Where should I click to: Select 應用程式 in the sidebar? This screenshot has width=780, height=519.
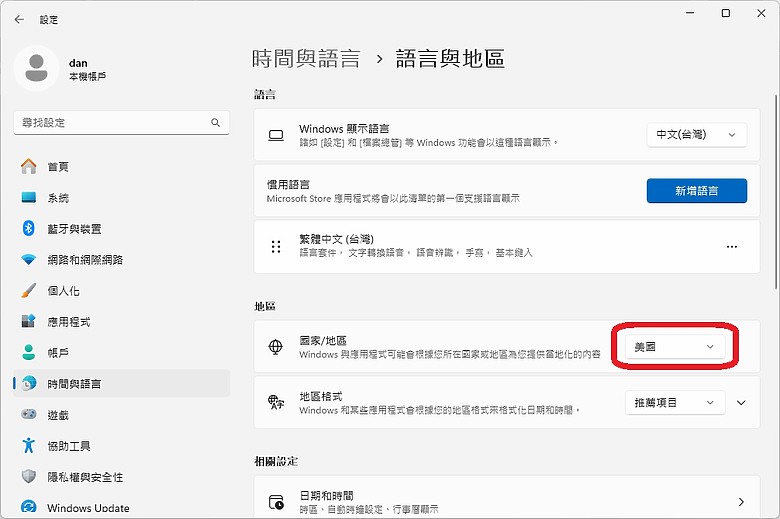[121, 322]
